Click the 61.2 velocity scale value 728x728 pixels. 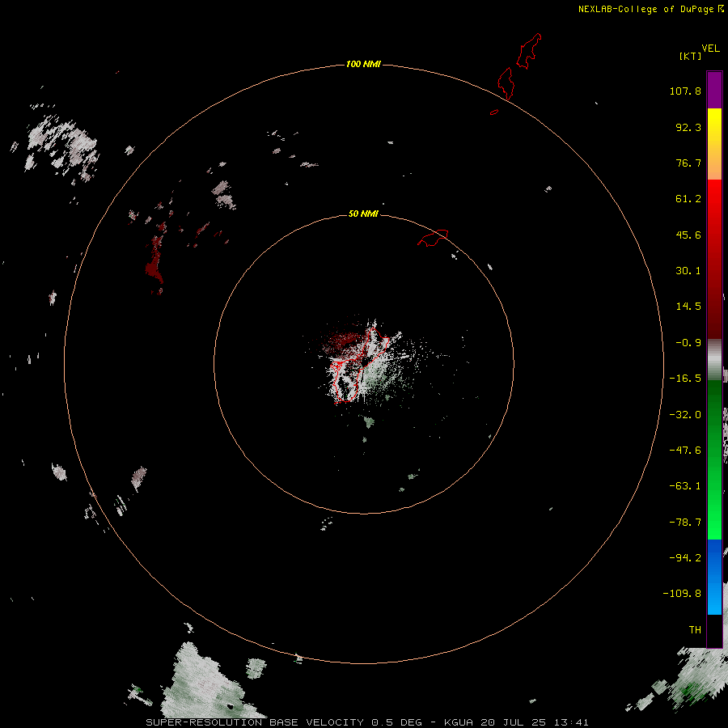click(x=688, y=199)
